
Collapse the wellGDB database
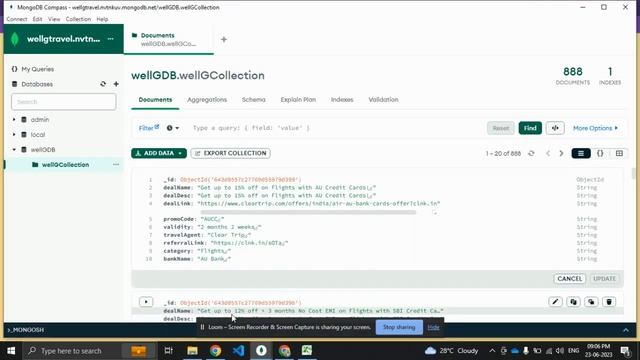tap(14, 150)
